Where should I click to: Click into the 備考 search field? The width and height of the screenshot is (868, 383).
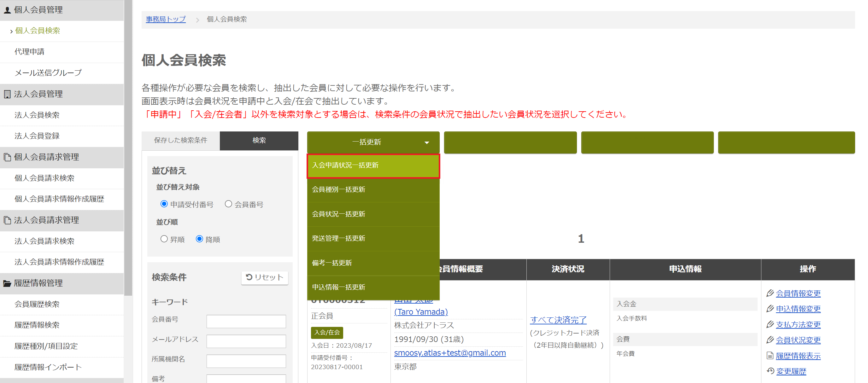click(x=246, y=379)
